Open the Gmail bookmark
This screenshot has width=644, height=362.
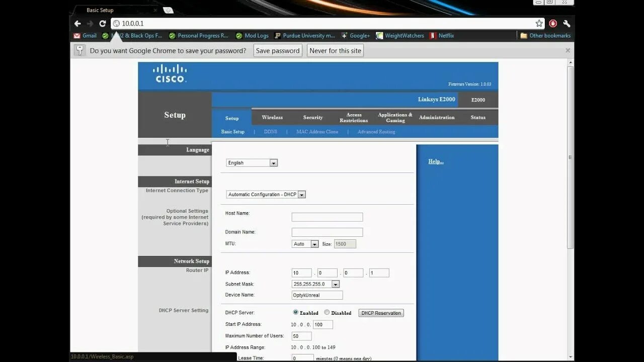(85, 36)
